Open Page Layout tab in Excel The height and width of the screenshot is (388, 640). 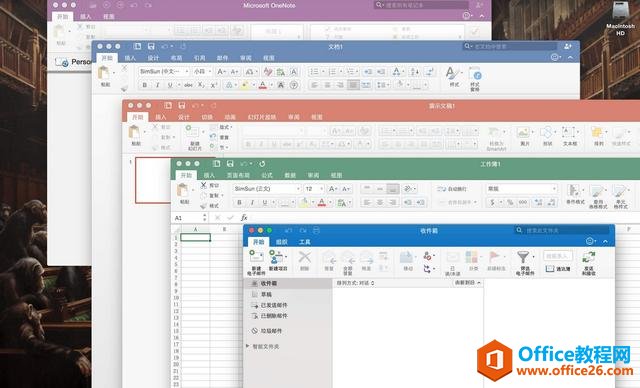click(x=238, y=175)
